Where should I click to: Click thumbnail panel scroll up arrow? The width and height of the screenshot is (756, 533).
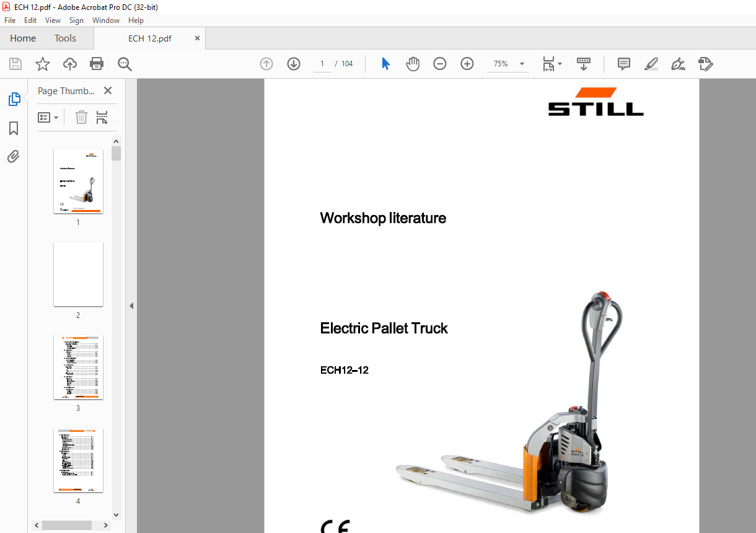coord(116,141)
